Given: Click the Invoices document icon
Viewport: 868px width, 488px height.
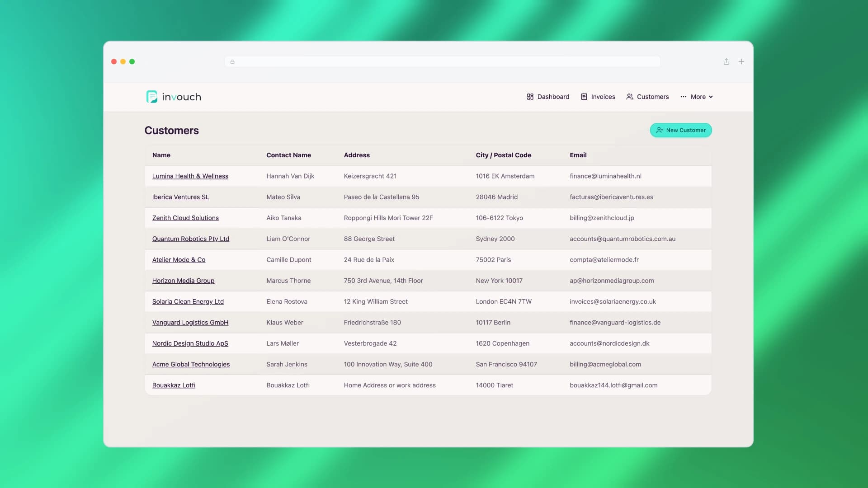Looking at the screenshot, I should (584, 97).
